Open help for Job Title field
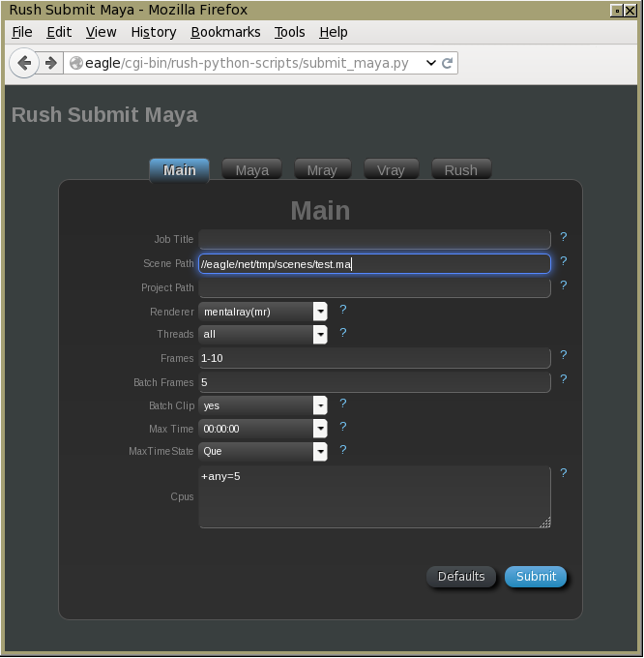644x658 pixels. (x=564, y=237)
